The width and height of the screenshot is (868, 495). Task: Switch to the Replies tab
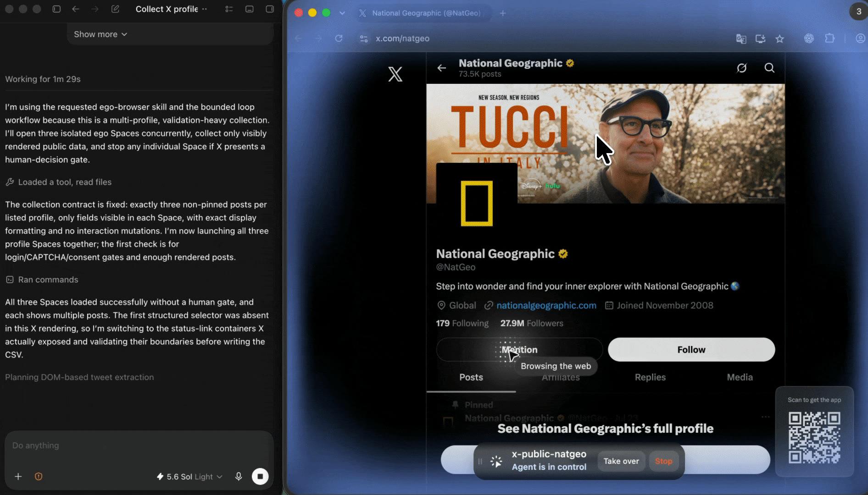pyautogui.click(x=650, y=377)
